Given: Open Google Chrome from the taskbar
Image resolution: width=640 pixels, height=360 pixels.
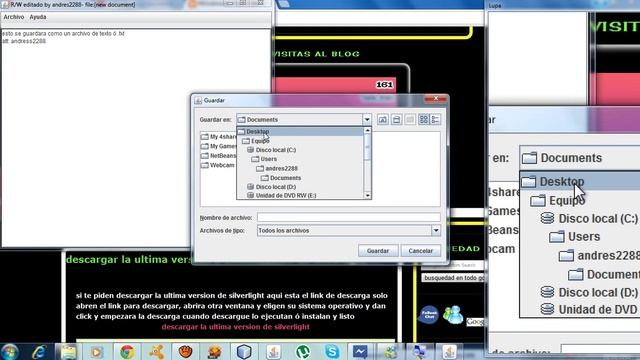Looking at the screenshot, I should click(x=127, y=352).
